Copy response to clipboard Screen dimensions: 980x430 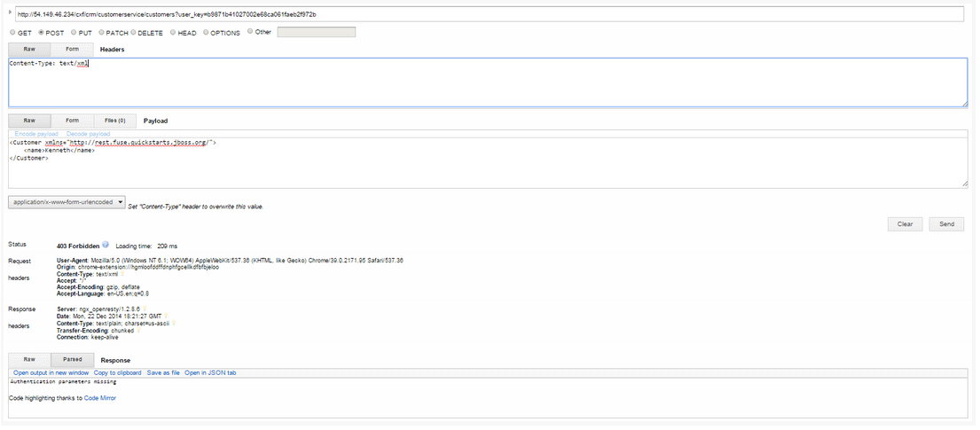click(x=117, y=373)
